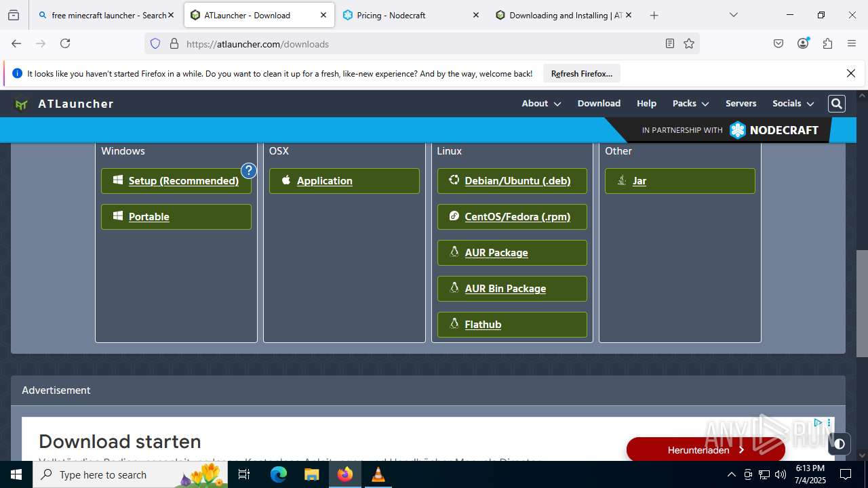The height and width of the screenshot is (488, 868).
Task: Open the Windows Start menu
Action: (x=16, y=474)
